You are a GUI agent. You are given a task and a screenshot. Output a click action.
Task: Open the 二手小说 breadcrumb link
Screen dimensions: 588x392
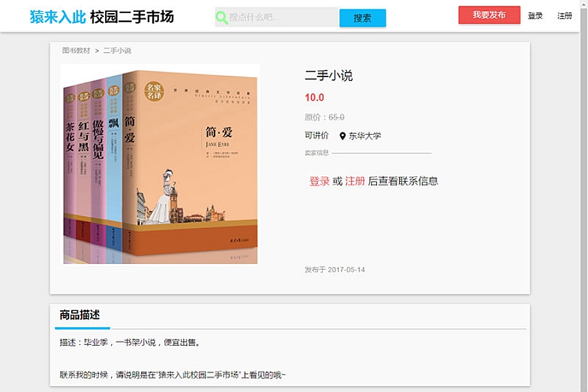(x=117, y=50)
